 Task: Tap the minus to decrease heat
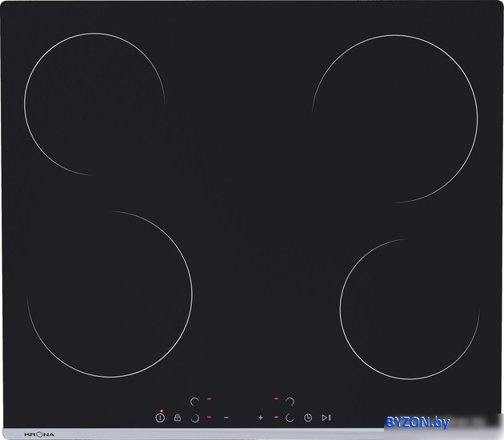tap(226, 418)
